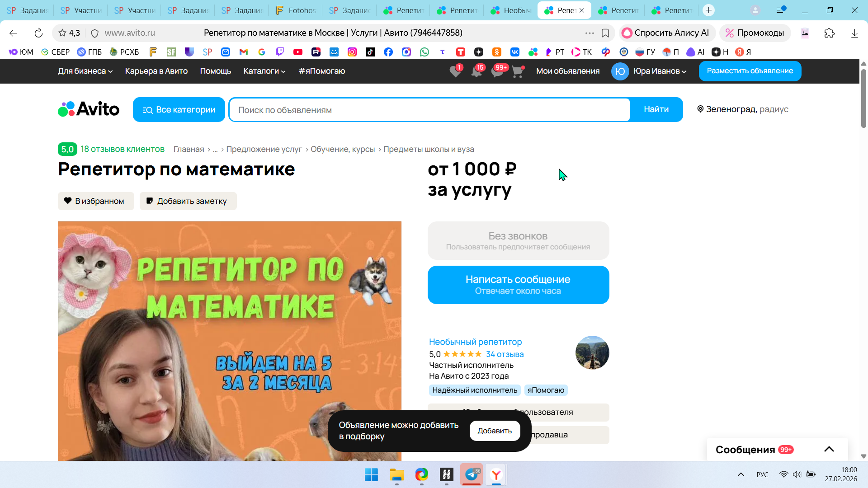Expand "Для бизнеса" dropdown menu
868x488 pixels.
(85, 71)
